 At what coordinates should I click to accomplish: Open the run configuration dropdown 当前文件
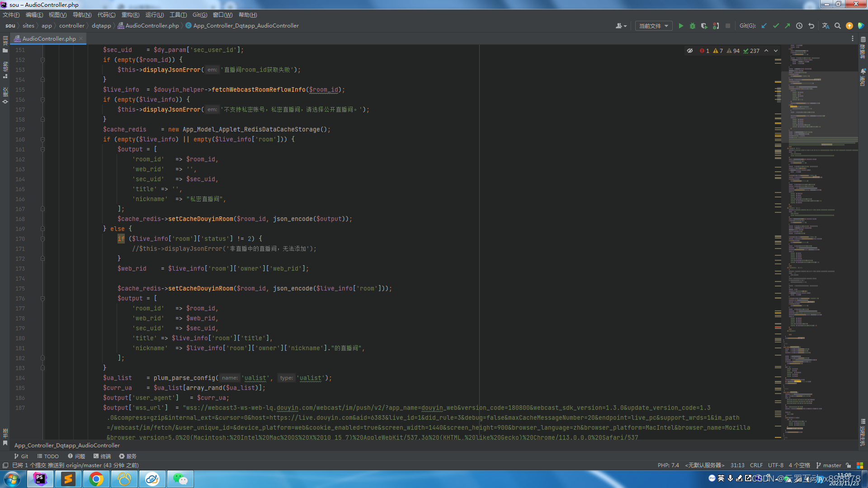tap(654, 26)
